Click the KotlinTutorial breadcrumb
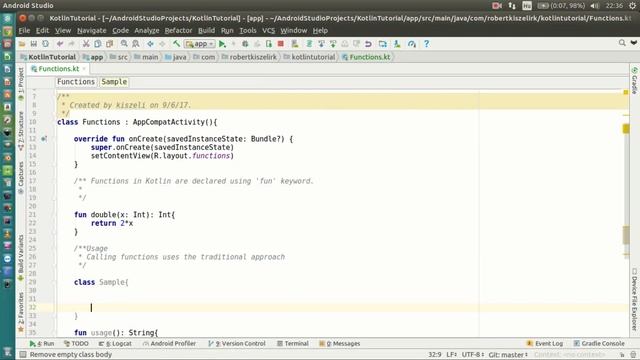Image resolution: width=640 pixels, height=360 pixels. [48, 57]
